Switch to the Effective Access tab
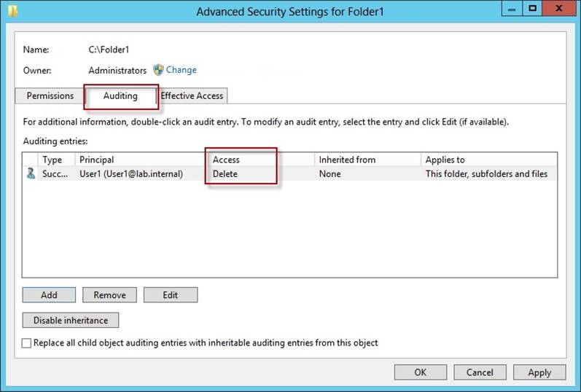 (192, 95)
